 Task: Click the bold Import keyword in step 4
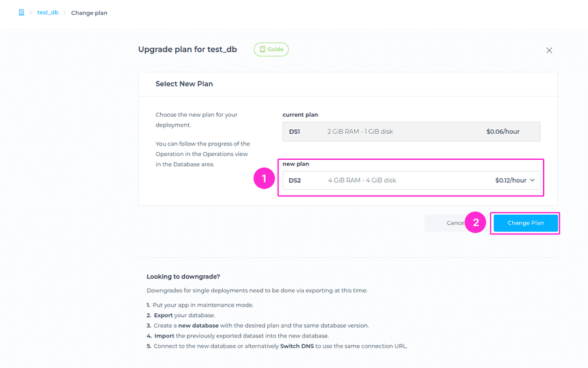[x=164, y=336]
